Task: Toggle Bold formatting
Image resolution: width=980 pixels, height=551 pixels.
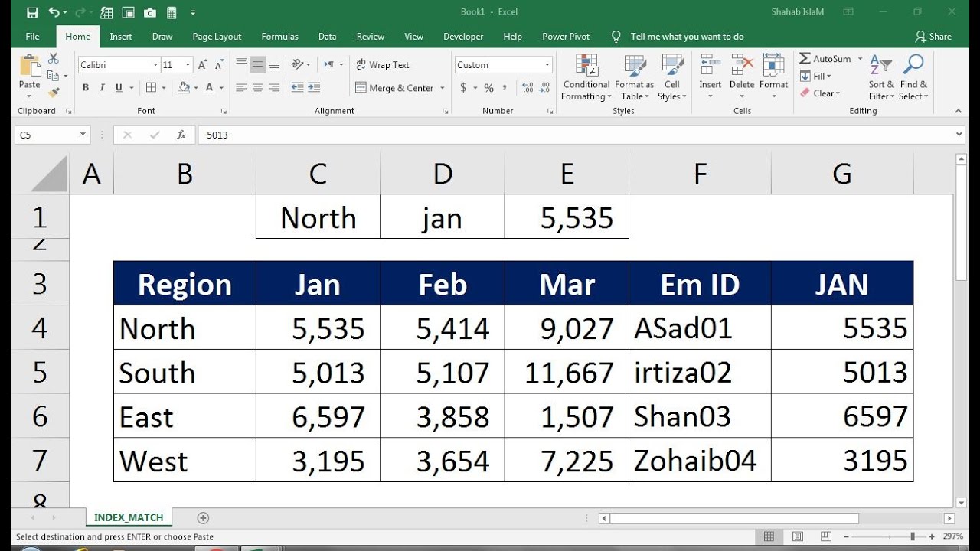Action: pos(86,88)
